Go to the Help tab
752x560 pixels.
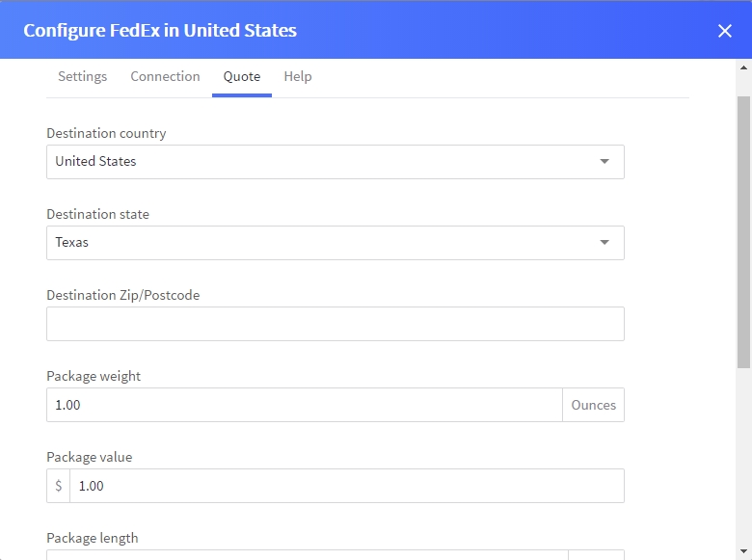tap(298, 76)
